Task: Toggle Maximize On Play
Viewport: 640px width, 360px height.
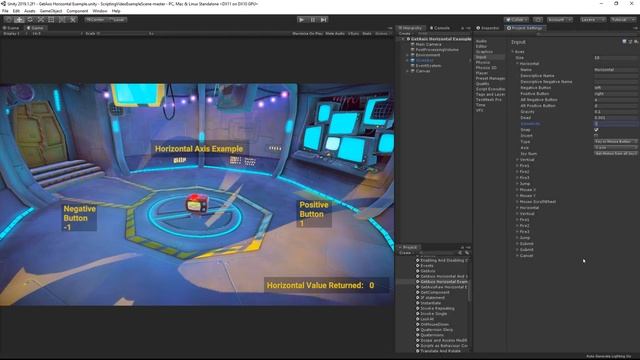Action: pyautogui.click(x=307, y=33)
